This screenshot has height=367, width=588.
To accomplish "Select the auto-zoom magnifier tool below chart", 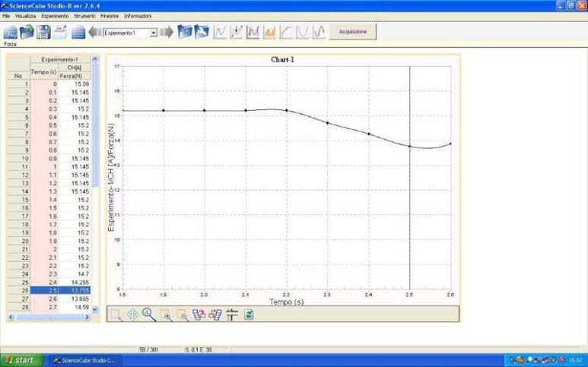I will (x=148, y=314).
